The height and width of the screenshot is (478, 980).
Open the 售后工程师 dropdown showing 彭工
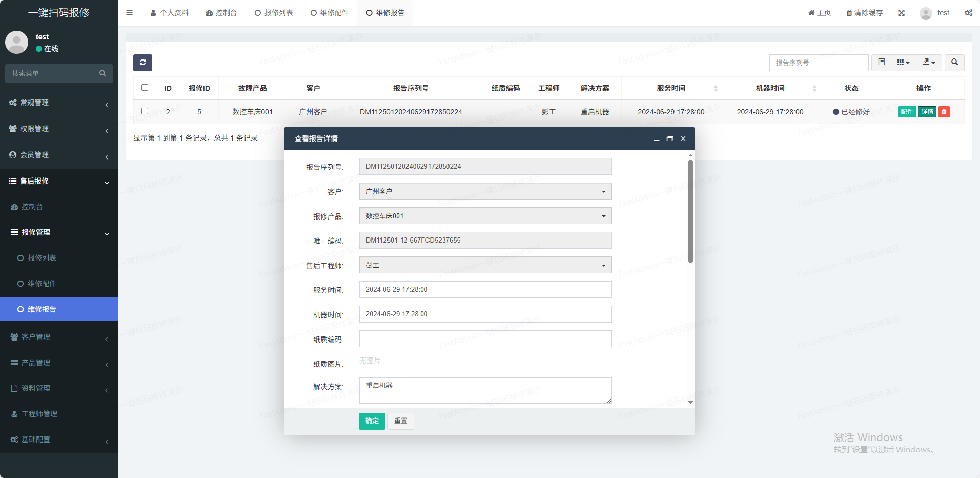coord(485,265)
